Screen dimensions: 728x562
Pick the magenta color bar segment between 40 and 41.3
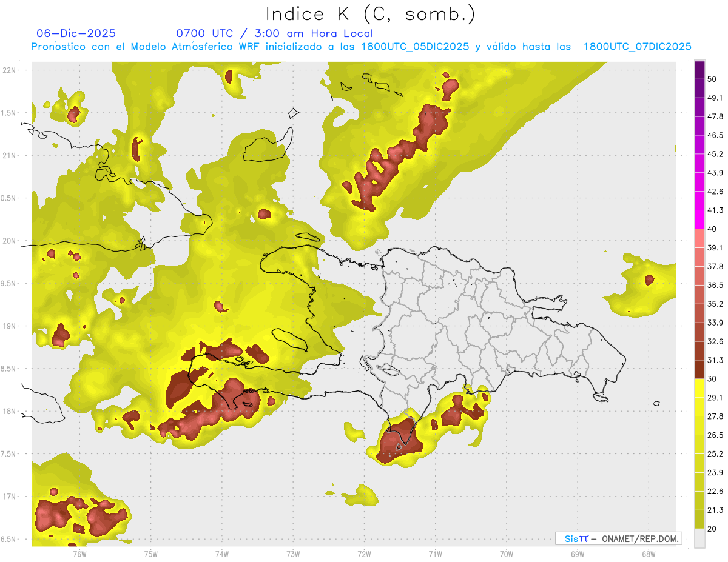point(699,219)
